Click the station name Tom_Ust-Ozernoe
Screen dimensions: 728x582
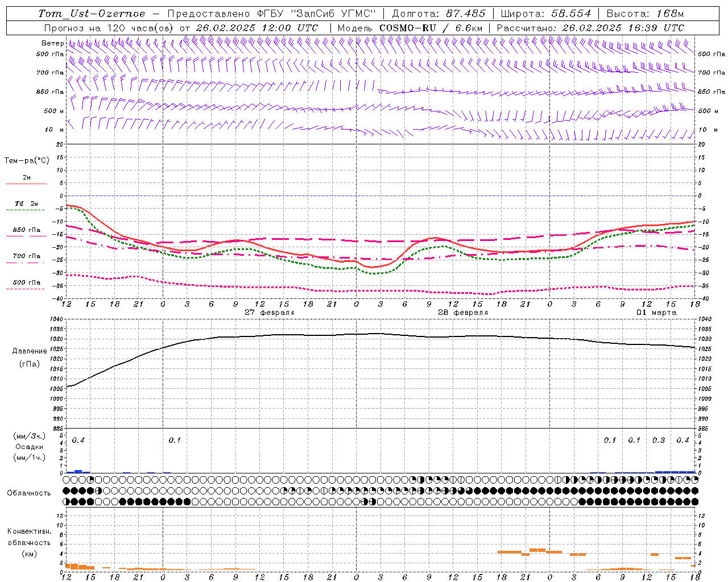(92, 14)
